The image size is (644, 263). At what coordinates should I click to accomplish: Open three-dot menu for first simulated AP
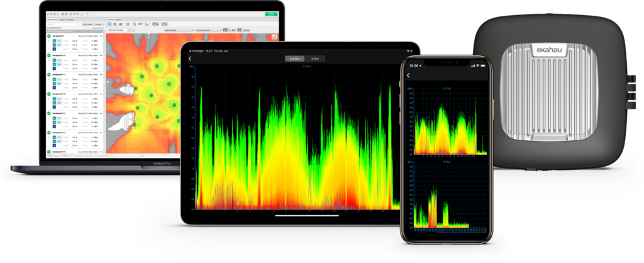101,37
